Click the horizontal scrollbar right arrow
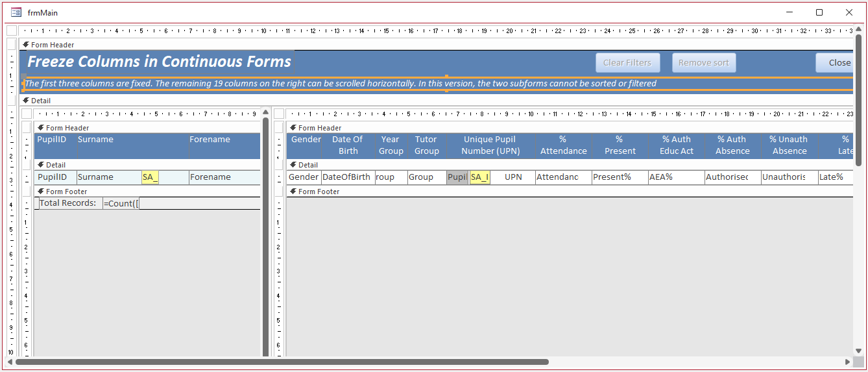 tap(848, 362)
